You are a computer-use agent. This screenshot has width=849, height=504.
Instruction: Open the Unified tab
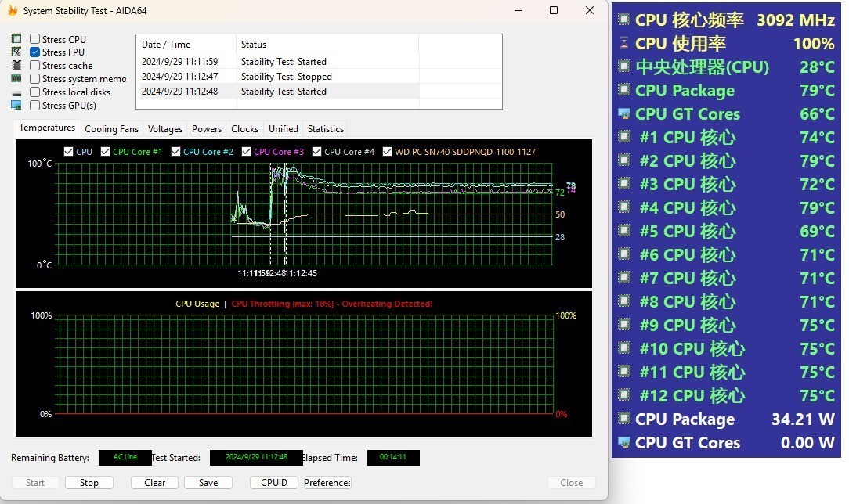click(284, 128)
